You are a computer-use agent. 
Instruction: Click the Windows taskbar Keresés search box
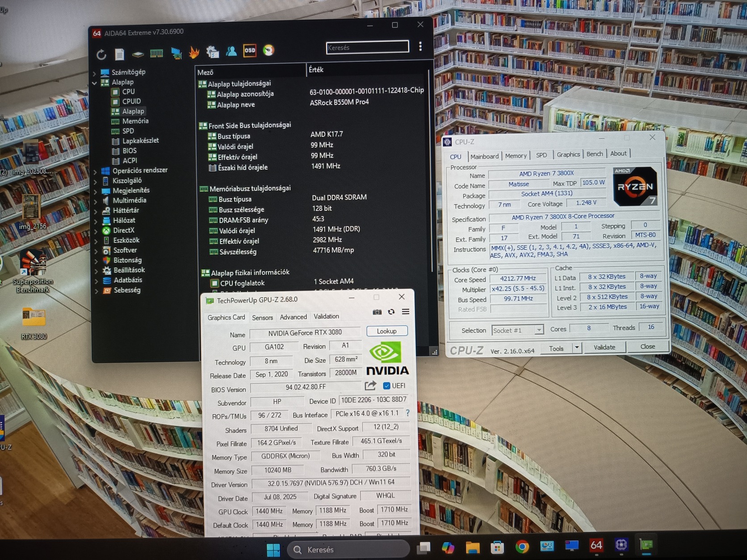(348, 549)
